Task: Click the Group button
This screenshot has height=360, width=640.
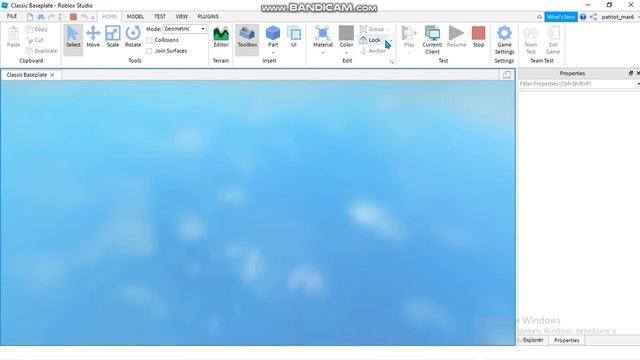Action: point(372,29)
